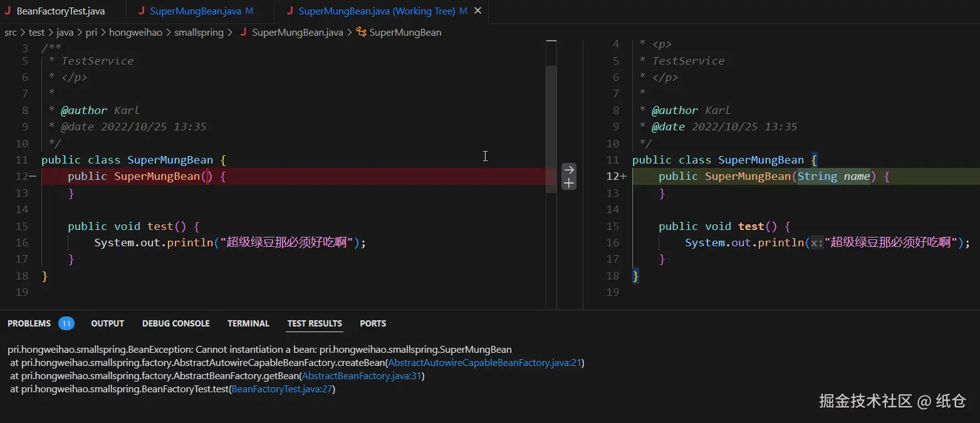Close the SuperMungBean.java Working Tree tab
Viewport: 980px width, 423px height.
(x=478, y=11)
